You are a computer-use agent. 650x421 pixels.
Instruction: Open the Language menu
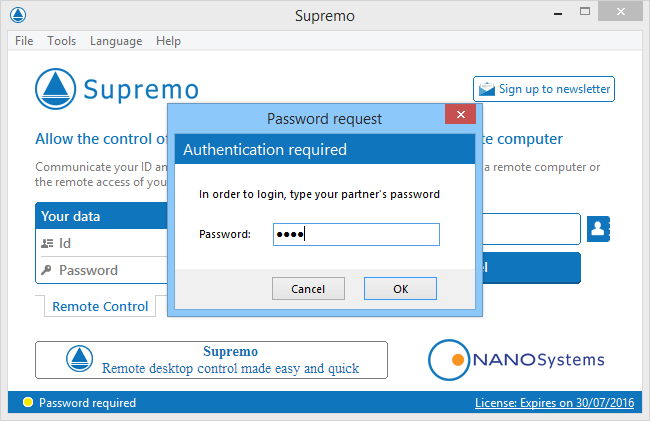116,41
